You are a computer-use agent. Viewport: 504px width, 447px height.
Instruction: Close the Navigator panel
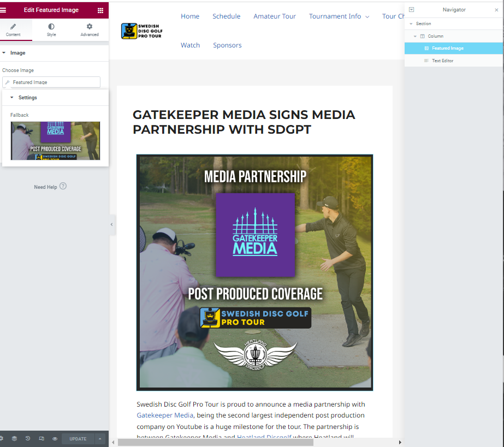coord(496,10)
